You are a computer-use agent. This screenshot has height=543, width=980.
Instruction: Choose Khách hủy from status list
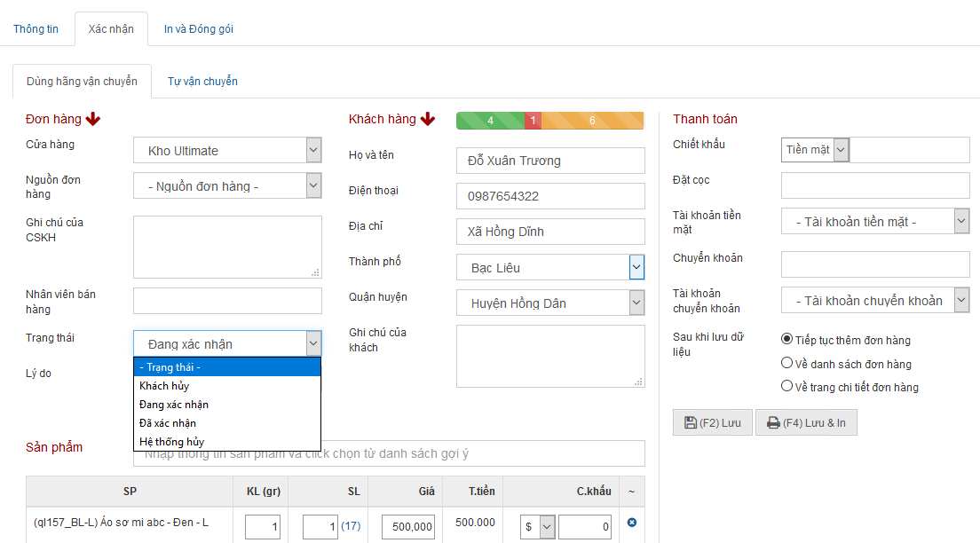click(164, 386)
